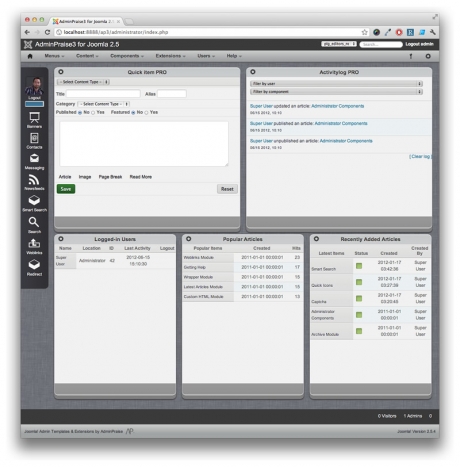Click Activitylog PRO panel circle icon
Viewport: 460px width, 467px height.
click(x=253, y=72)
